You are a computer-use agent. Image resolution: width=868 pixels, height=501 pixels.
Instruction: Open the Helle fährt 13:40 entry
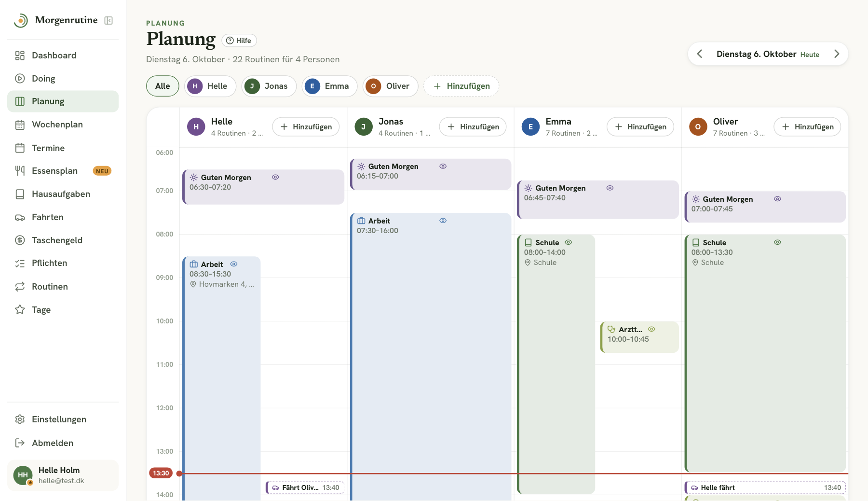click(765, 487)
